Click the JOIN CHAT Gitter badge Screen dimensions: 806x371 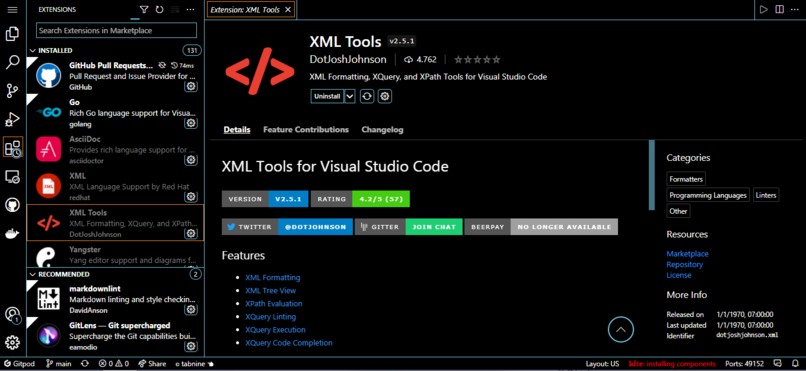tap(434, 227)
